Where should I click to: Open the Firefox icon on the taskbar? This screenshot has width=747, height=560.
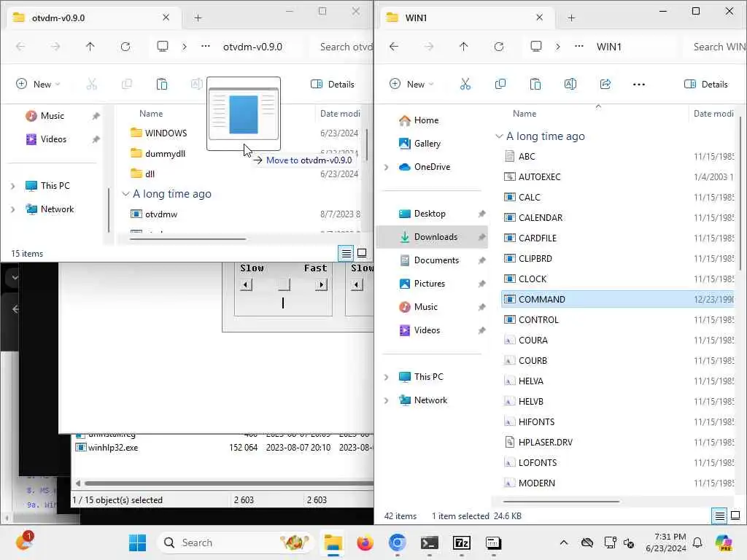click(365, 542)
